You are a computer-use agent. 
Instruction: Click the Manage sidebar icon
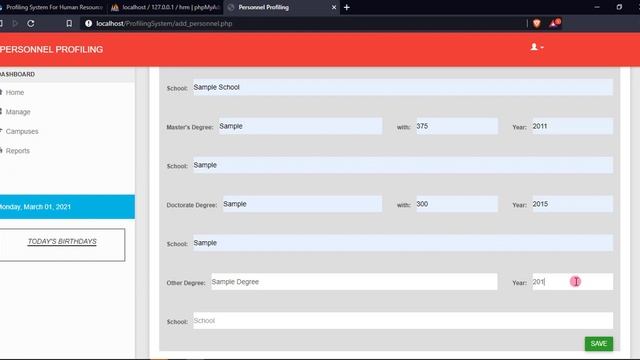(1, 111)
